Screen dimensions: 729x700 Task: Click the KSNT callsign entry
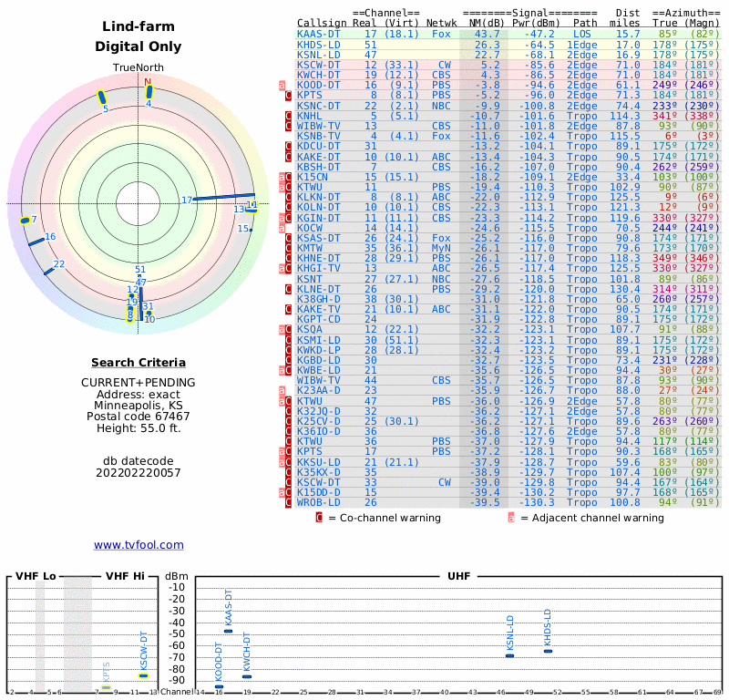coord(309,279)
